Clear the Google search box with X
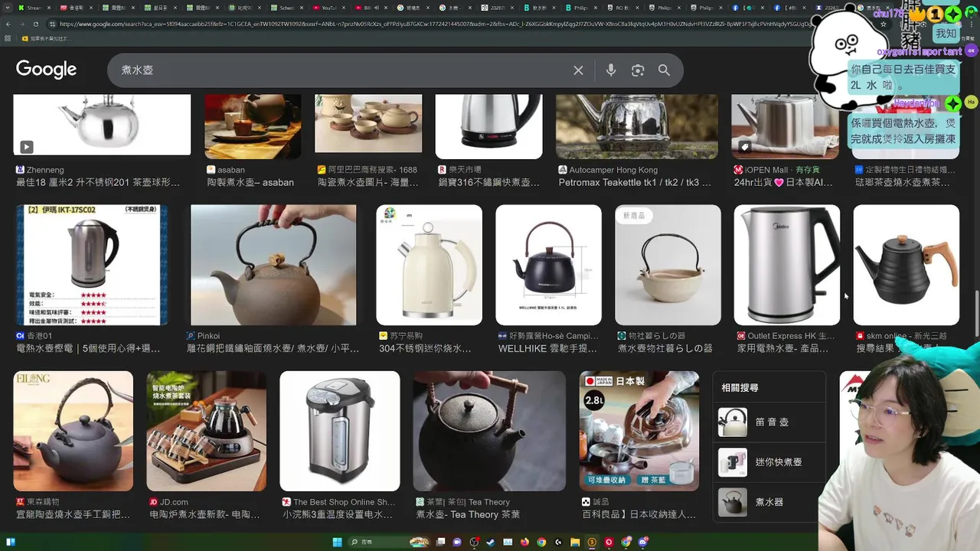Screen dimensions: 980x551 click(x=578, y=70)
